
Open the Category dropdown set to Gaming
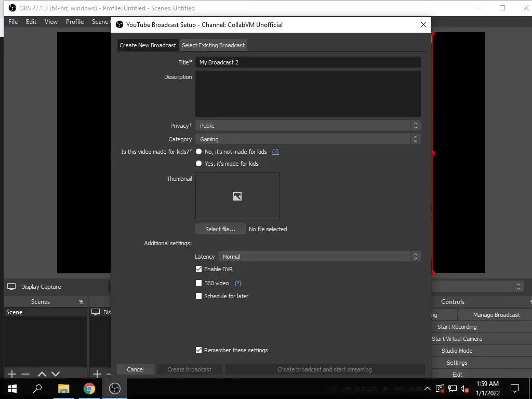point(308,139)
